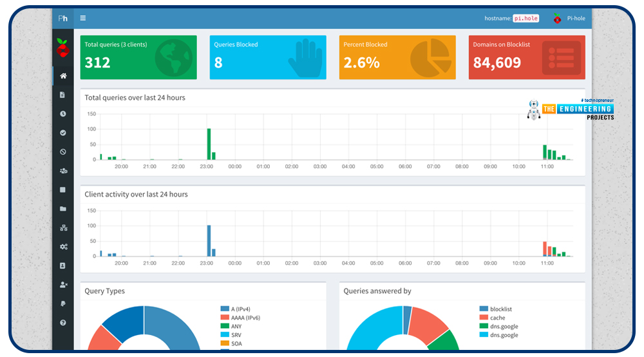Click the "Total queries over last 24 hours" heading

(x=135, y=97)
